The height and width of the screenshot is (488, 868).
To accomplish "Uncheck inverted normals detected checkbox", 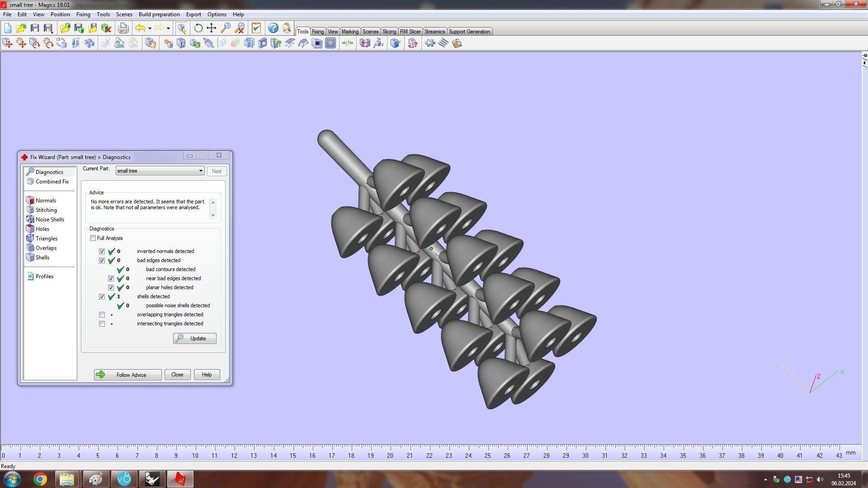I will coord(102,252).
